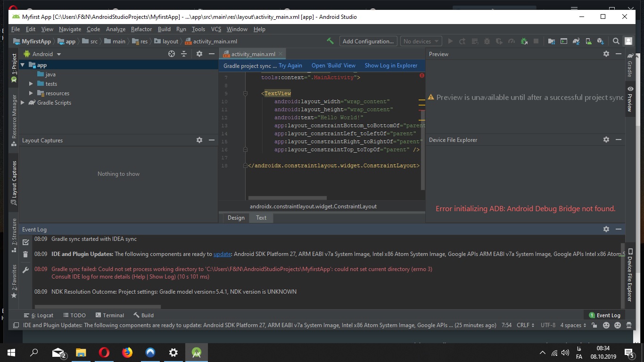
Task: Open the SDK Manager toolbar icon
Action: 600,41
